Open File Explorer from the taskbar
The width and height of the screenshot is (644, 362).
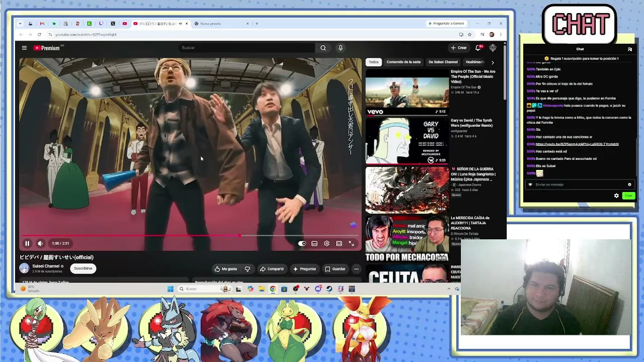[x=262, y=289]
